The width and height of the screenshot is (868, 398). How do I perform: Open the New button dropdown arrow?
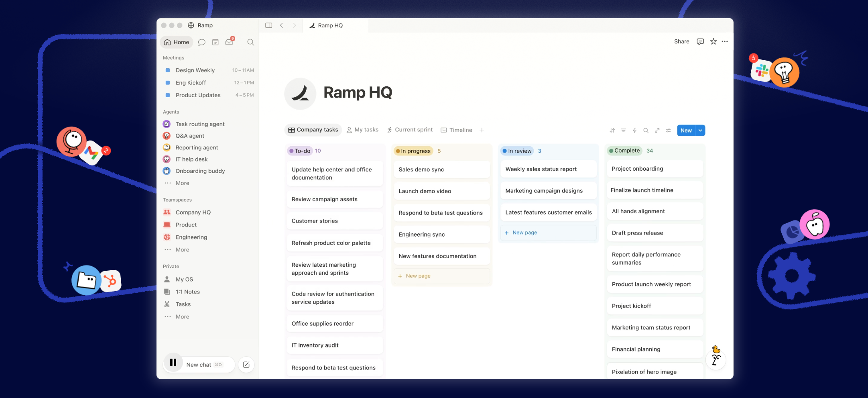700,131
